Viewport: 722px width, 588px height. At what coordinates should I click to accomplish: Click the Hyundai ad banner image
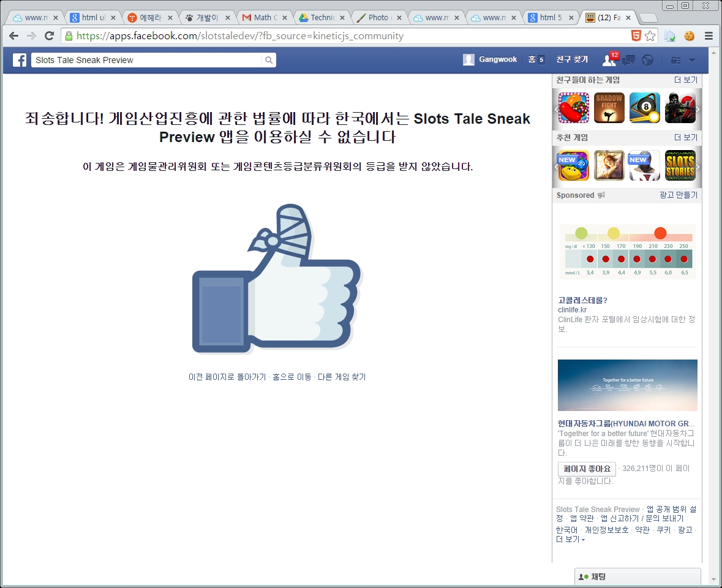click(x=628, y=385)
